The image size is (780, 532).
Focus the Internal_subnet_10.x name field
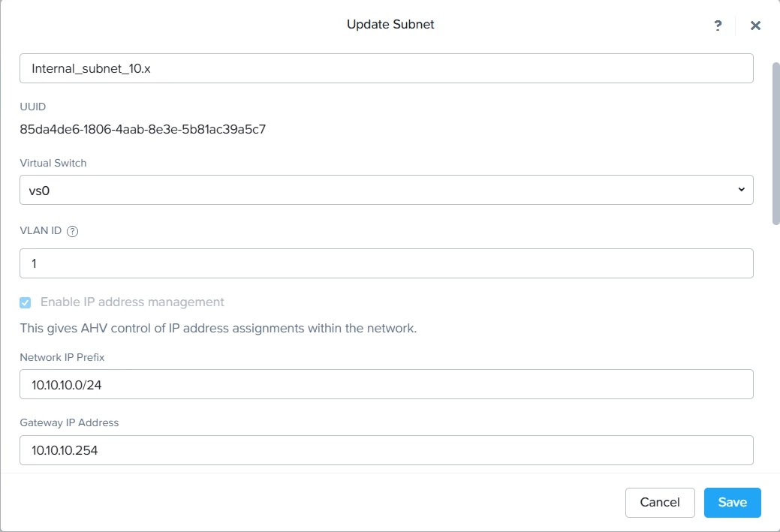tap(387, 68)
